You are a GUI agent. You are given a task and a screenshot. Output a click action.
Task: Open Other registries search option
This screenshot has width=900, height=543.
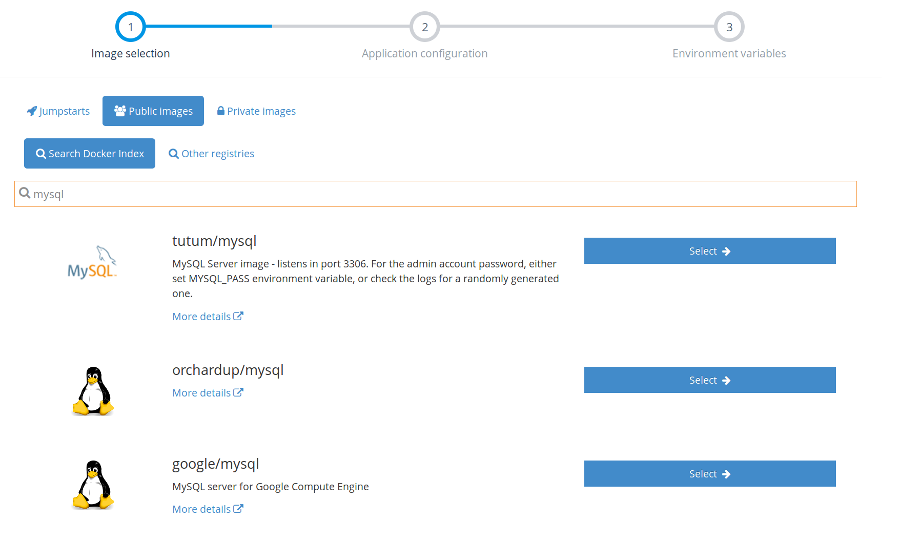(211, 153)
